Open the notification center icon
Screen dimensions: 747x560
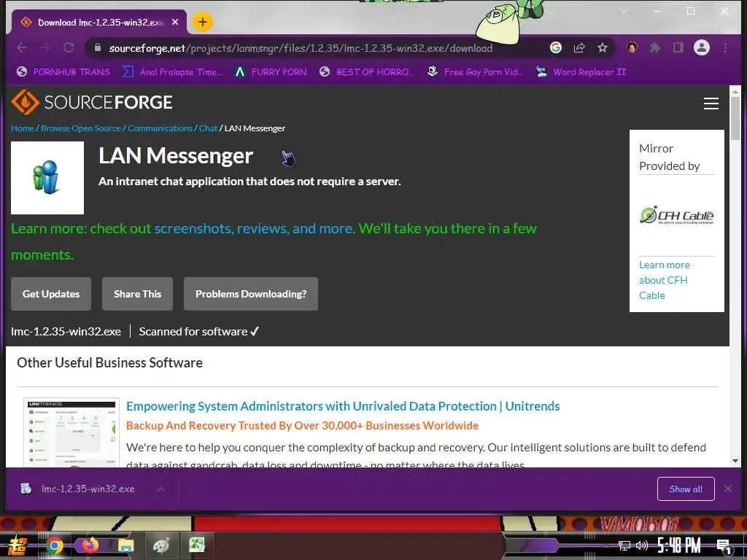[x=724, y=547]
